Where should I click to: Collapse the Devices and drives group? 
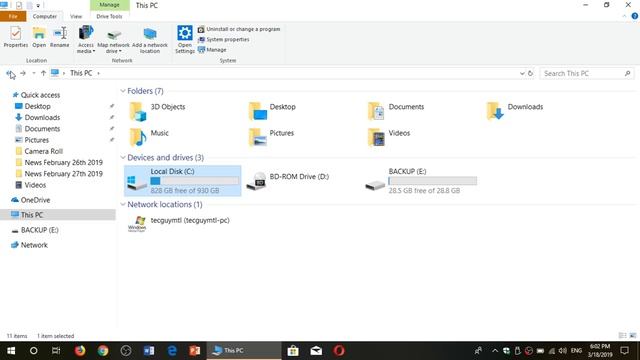click(x=123, y=158)
